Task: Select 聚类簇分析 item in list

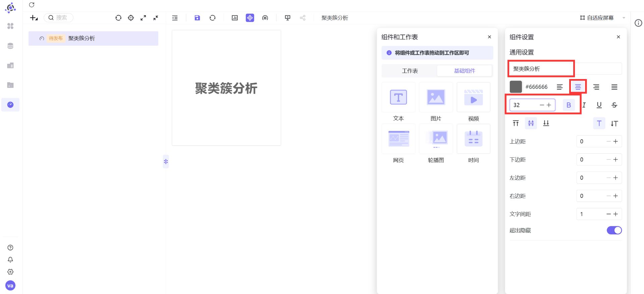Action: (x=93, y=39)
